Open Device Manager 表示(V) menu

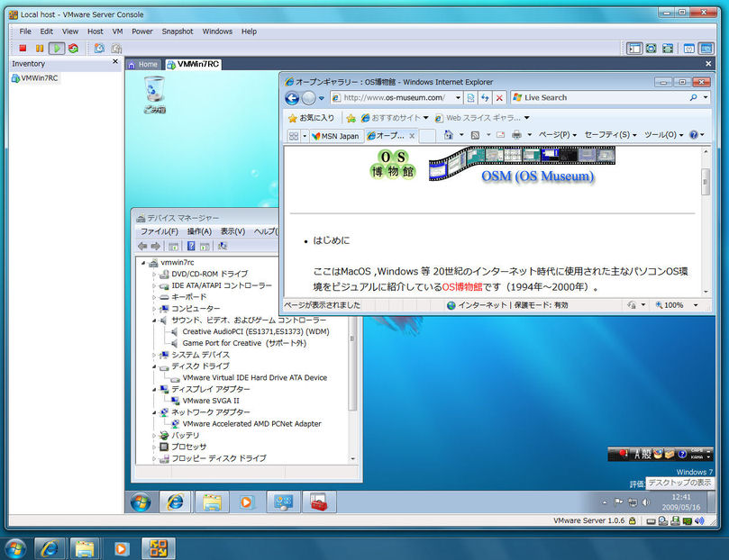coord(232,231)
